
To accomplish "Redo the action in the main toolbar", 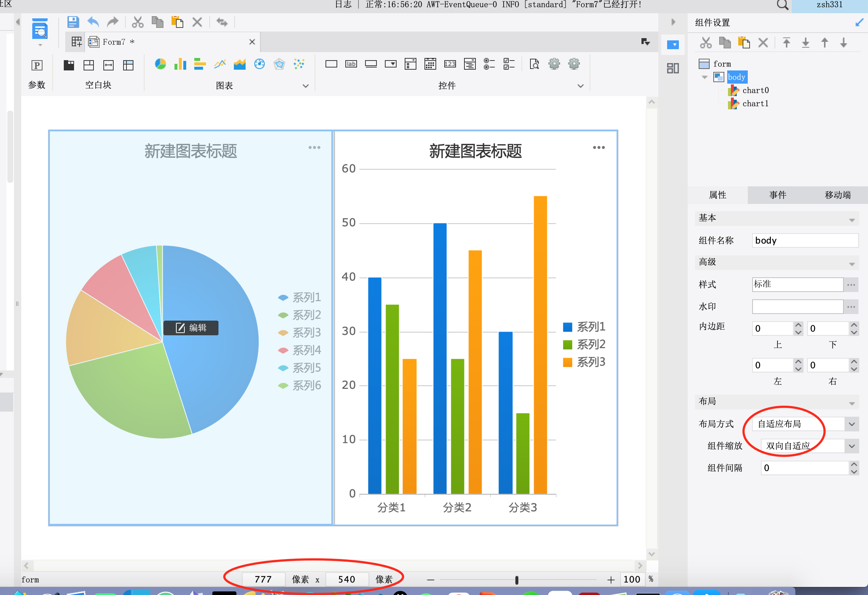I will 113,22.
